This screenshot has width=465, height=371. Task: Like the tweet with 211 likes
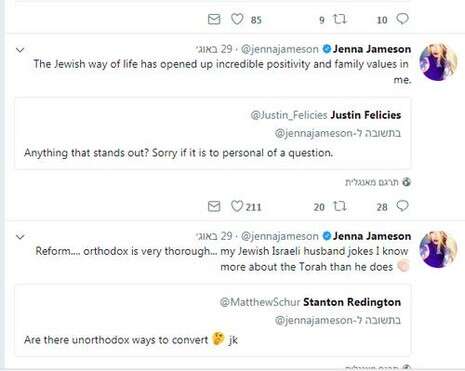pyautogui.click(x=237, y=206)
